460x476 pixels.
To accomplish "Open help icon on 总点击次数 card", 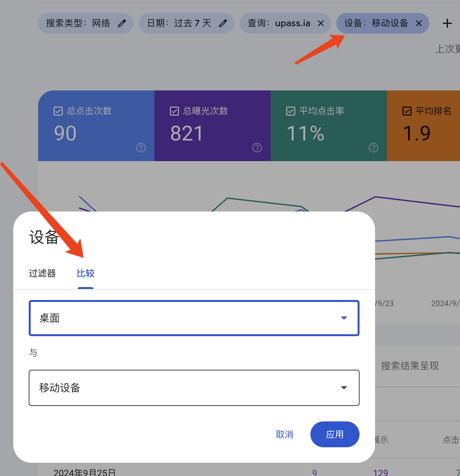I will 141,148.
